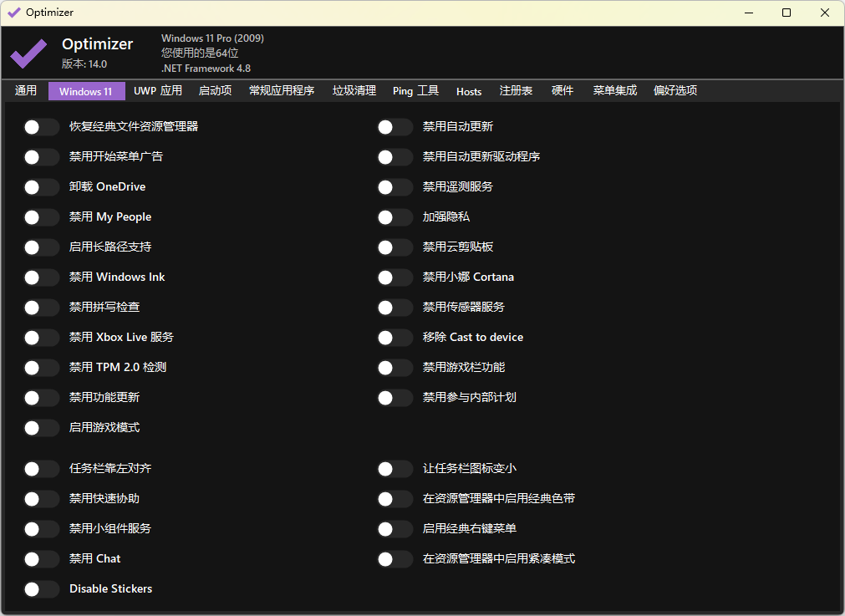
Task: Maximize the Optimizer window
Action: [x=786, y=13]
